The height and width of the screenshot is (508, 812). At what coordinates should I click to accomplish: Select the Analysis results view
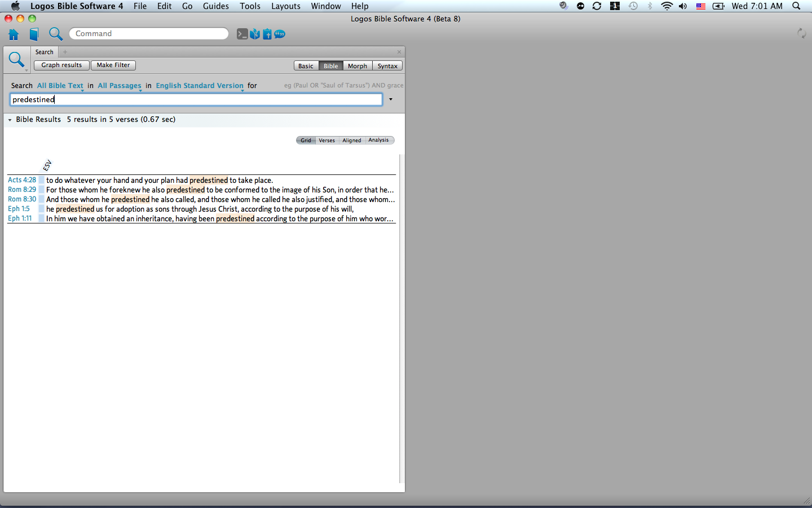tap(379, 140)
